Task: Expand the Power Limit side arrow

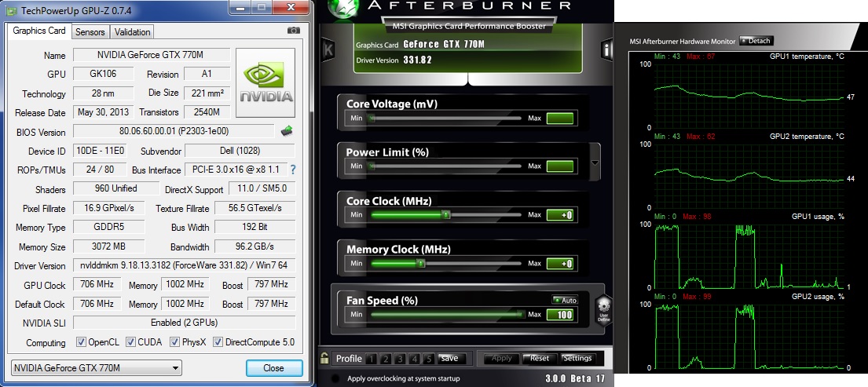Action: click(x=595, y=162)
